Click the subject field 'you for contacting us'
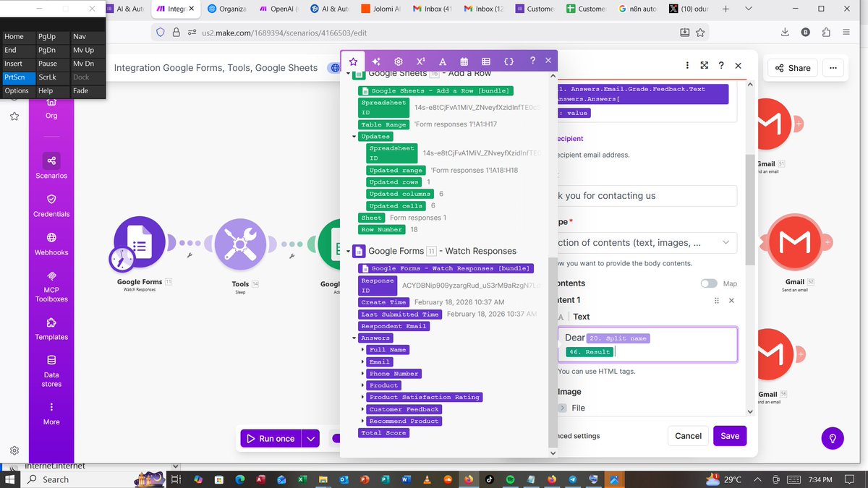 (x=646, y=196)
